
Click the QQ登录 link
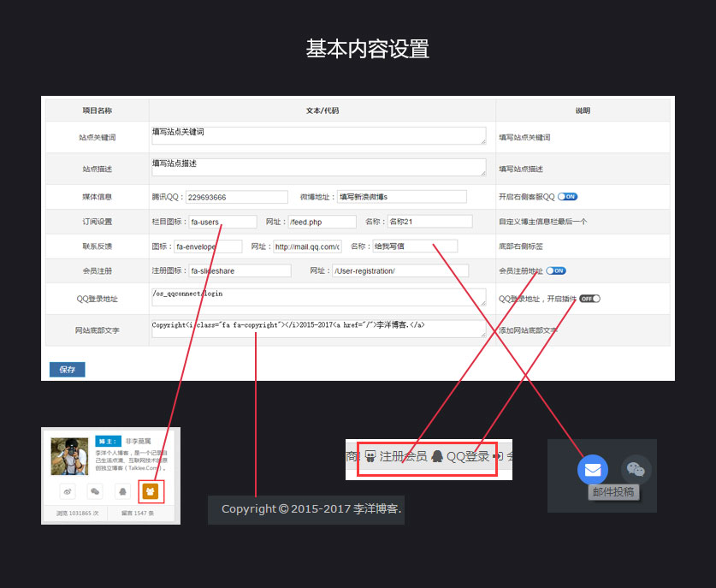tap(469, 455)
